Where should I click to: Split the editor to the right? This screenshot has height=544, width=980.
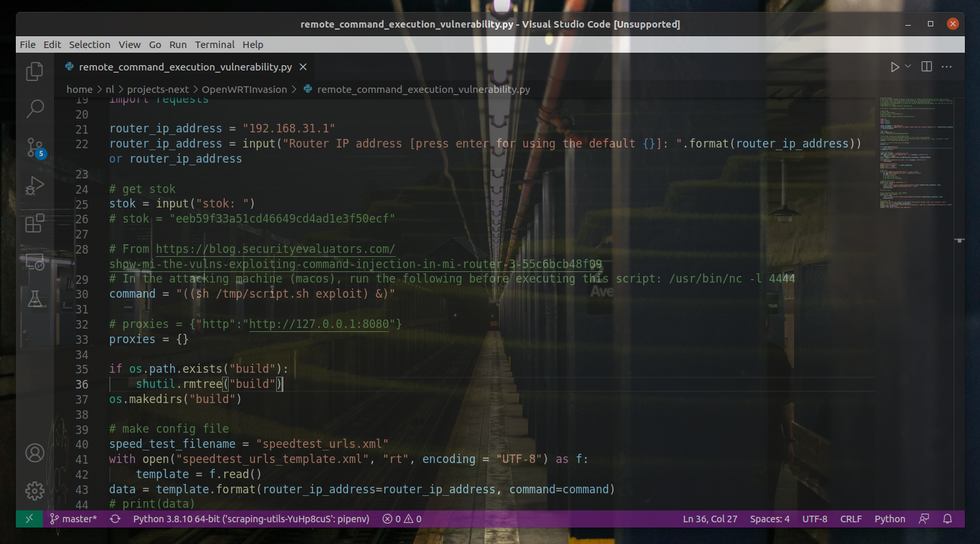(927, 67)
